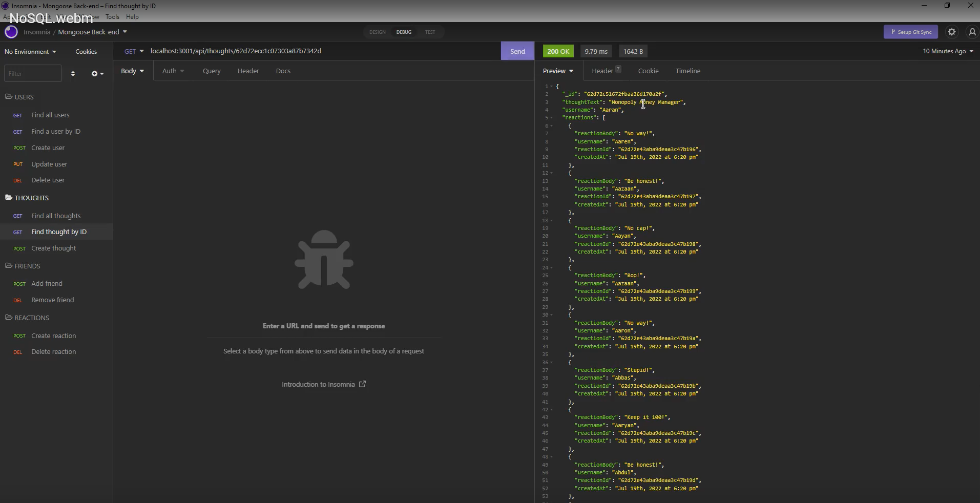The image size is (980, 503).
Task: Open the No Environment dropdown
Action: click(x=30, y=52)
